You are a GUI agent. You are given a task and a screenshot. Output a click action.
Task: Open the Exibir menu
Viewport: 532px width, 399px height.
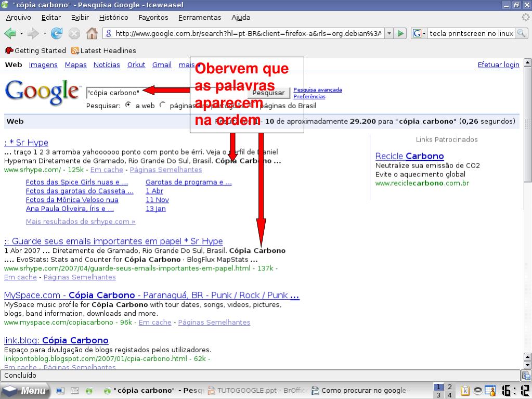(x=80, y=17)
